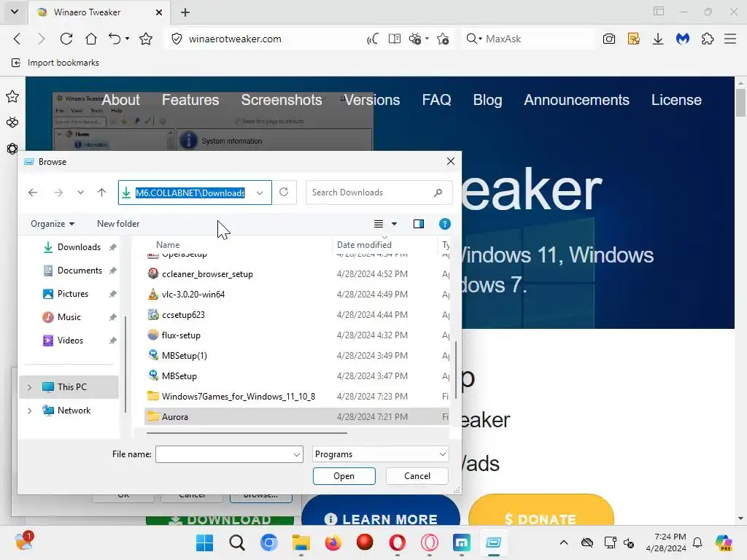Select Pictures in navigation pane

click(72, 294)
